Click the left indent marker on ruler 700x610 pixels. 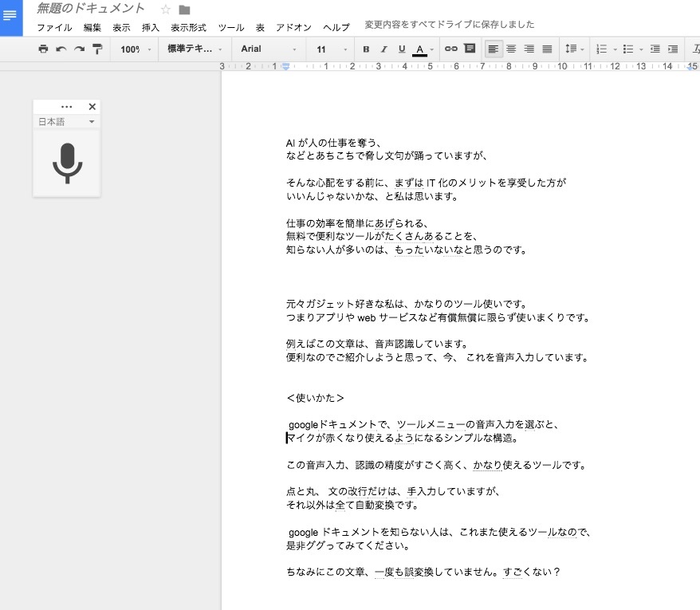click(285, 67)
